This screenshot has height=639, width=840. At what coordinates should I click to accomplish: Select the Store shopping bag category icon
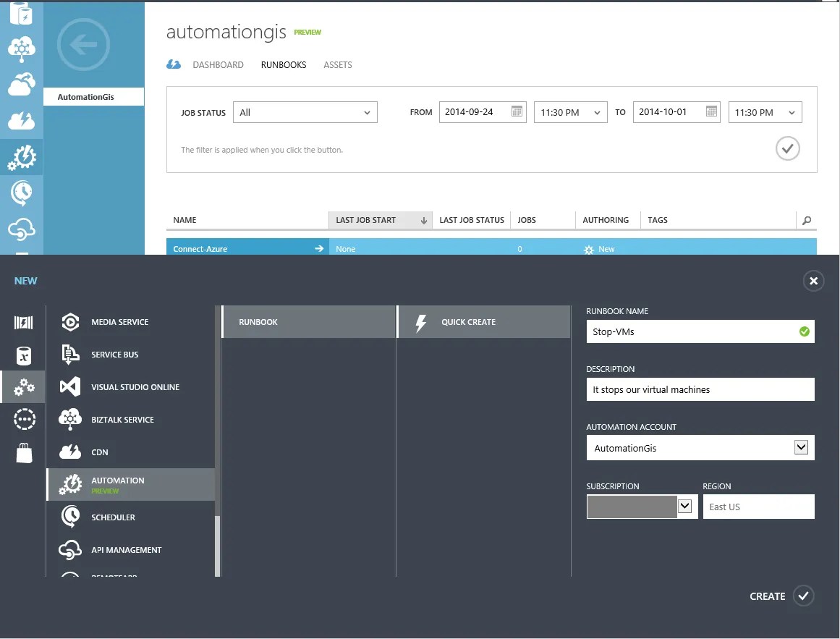click(24, 452)
